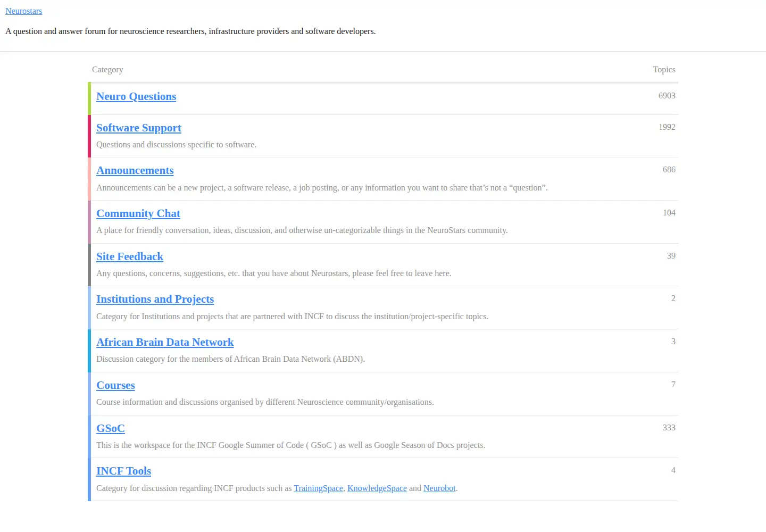The image size is (766, 532).
Task: Follow the TrainingSpace link
Action: [319, 488]
